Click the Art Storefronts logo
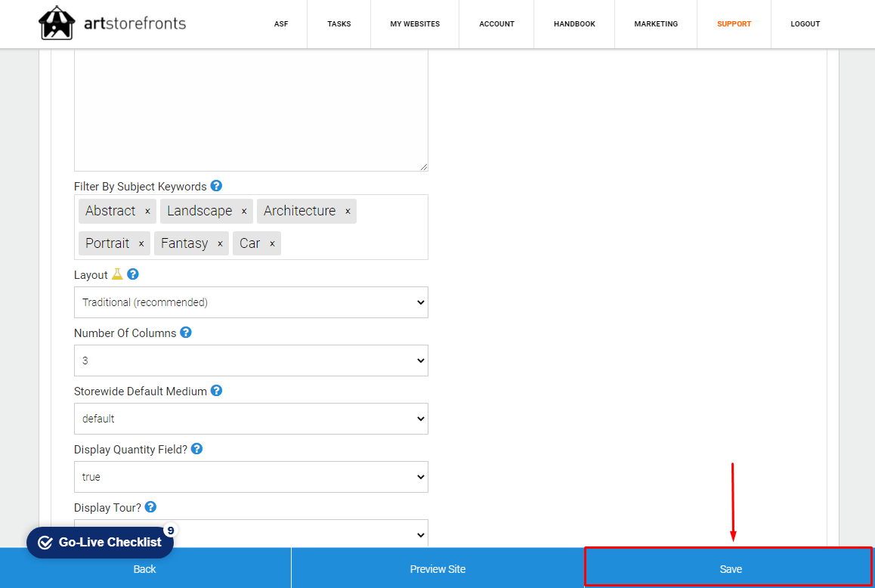The width and height of the screenshot is (875, 588). pos(112,23)
